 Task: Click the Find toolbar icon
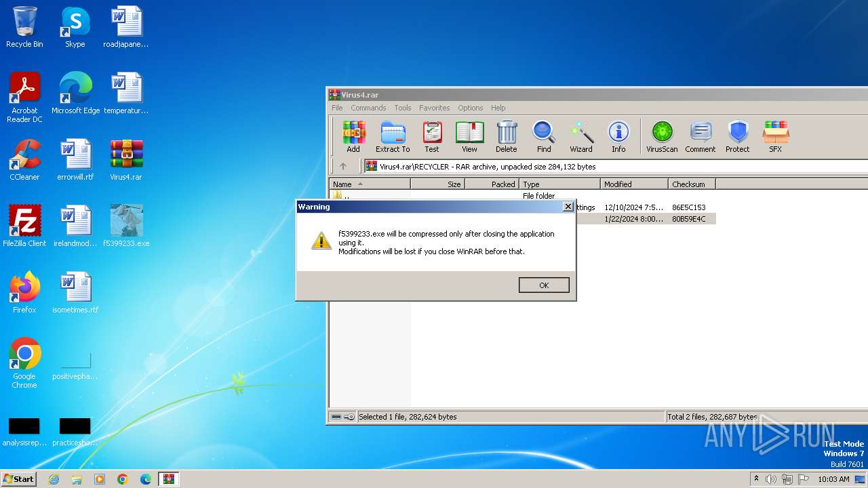click(544, 137)
